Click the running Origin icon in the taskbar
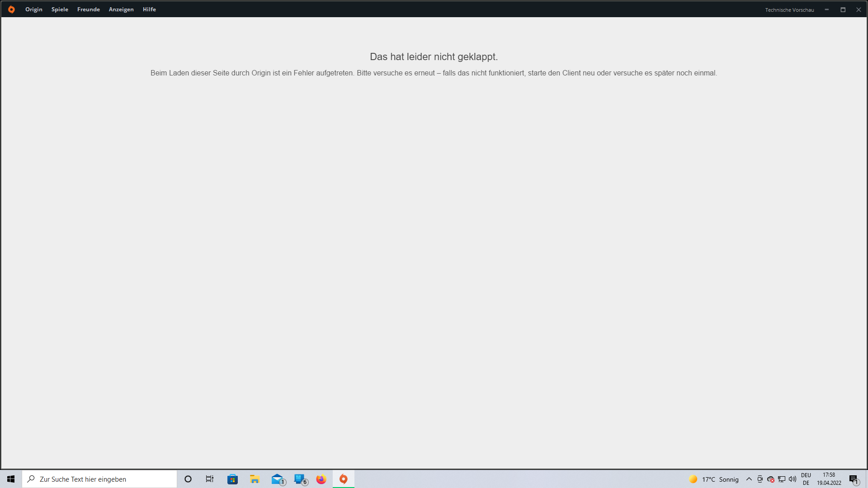 pyautogui.click(x=344, y=479)
